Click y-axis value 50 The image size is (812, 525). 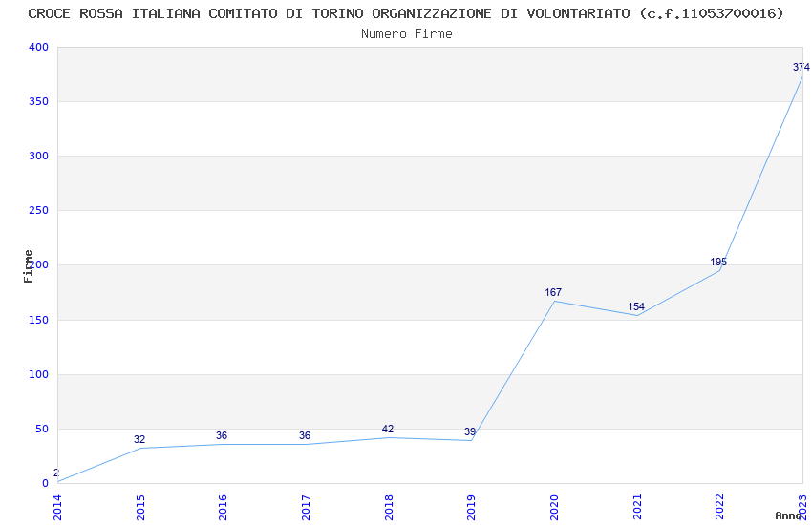42,429
